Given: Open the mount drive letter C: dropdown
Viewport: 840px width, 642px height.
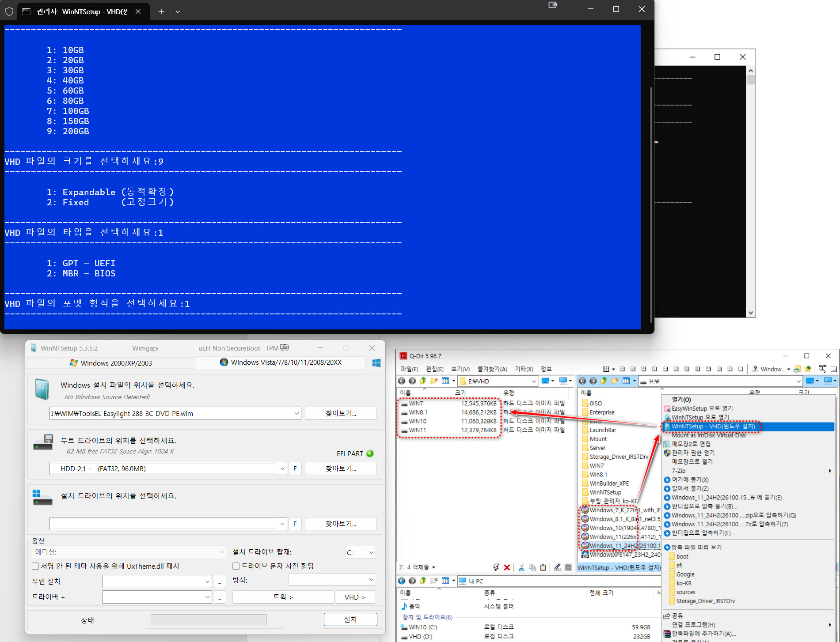Looking at the screenshot, I should (371, 552).
